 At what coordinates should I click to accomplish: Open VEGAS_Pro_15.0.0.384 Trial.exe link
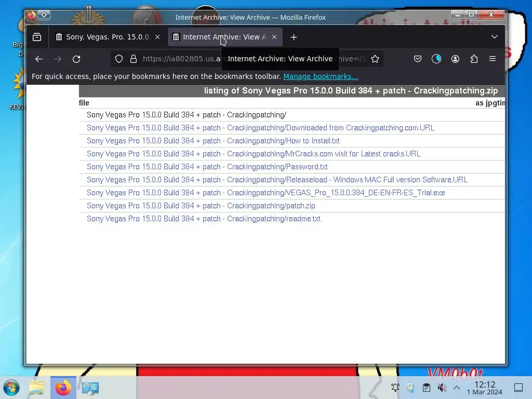coord(265,193)
